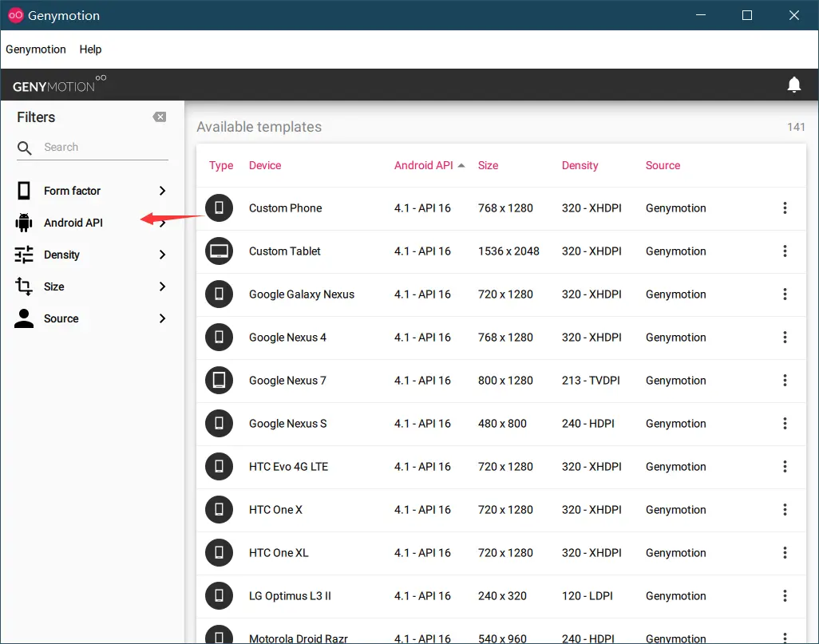
Task: Select the HTC One XL device name
Action: [x=279, y=553]
